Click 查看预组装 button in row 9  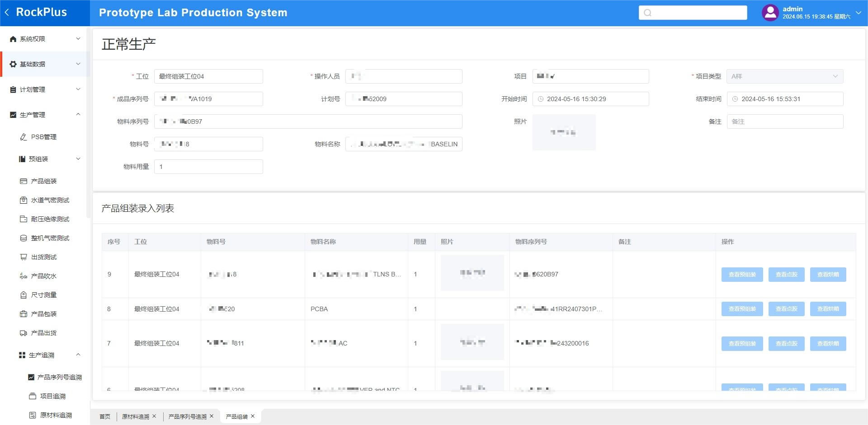point(742,275)
